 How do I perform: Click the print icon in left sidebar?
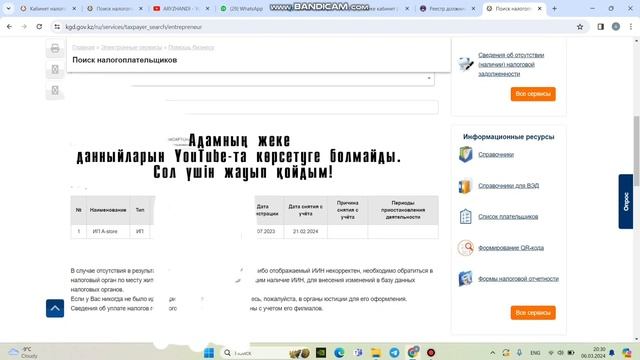55,49
